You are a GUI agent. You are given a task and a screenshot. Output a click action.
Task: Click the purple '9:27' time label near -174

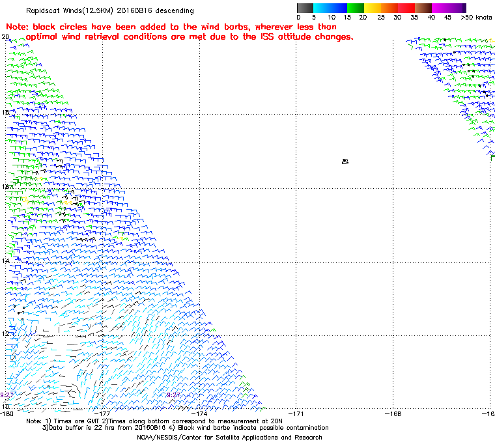173,395
